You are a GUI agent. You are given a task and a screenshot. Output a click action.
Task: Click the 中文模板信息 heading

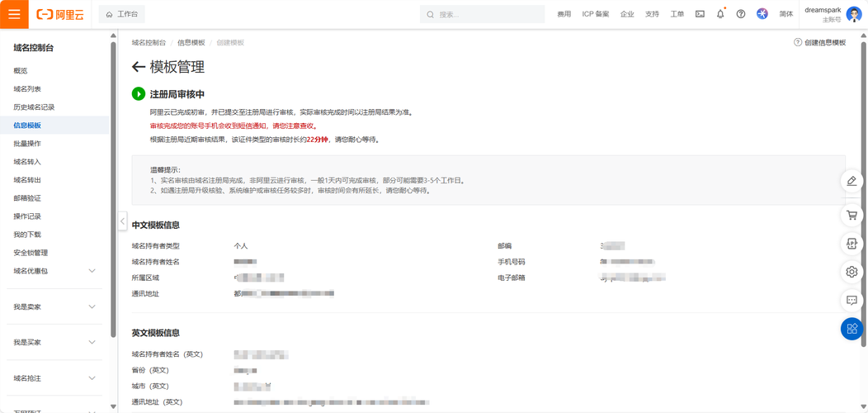click(156, 225)
